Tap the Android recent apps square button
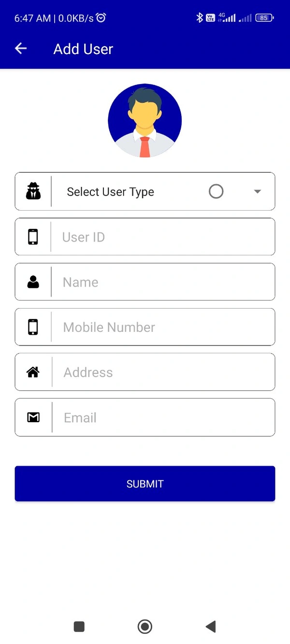 tap(79, 627)
